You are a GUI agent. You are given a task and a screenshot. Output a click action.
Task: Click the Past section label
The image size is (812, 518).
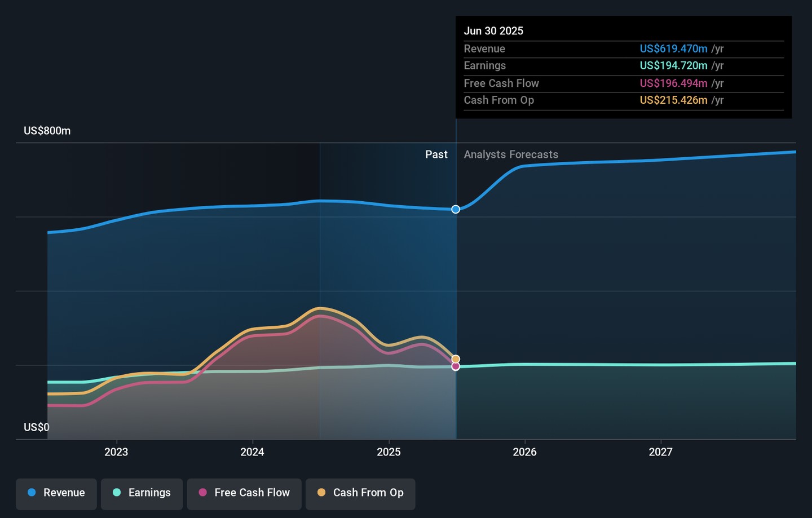pyautogui.click(x=436, y=154)
